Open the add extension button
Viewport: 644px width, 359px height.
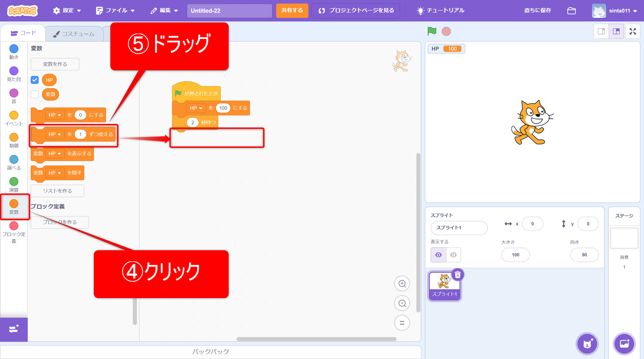[14, 329]
